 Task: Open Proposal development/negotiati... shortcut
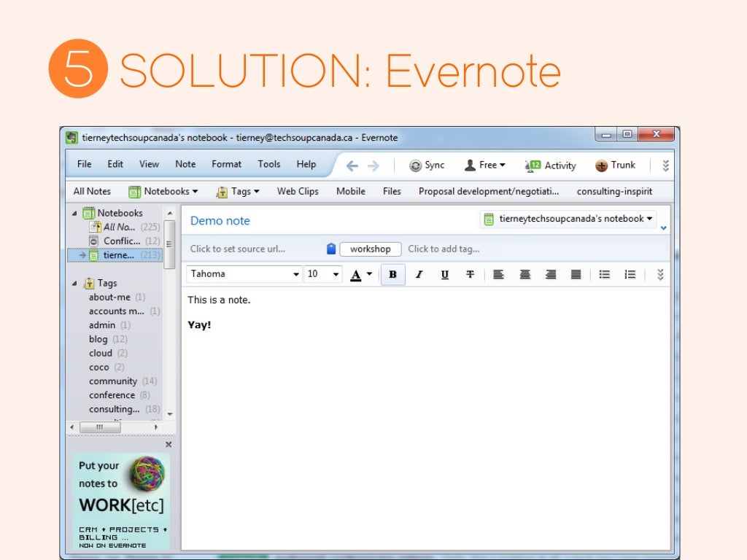point(489,192)
